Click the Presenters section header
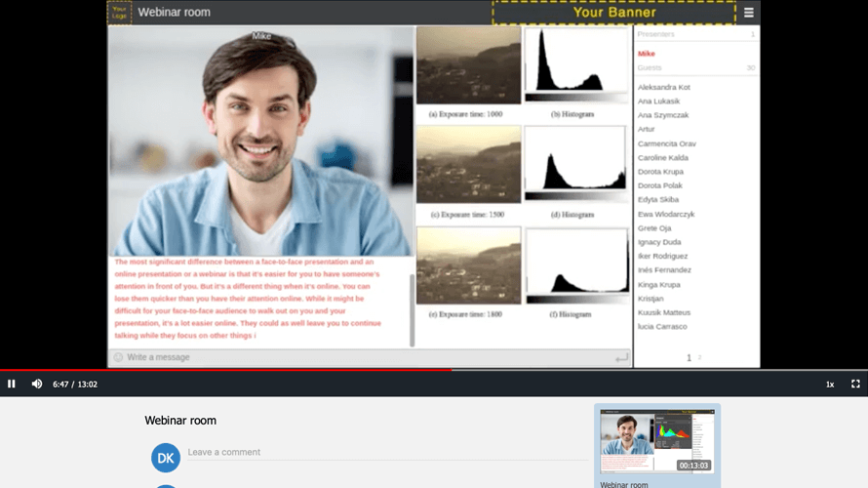The height and width of the screenshot is (488, 868). coord(656,34)
